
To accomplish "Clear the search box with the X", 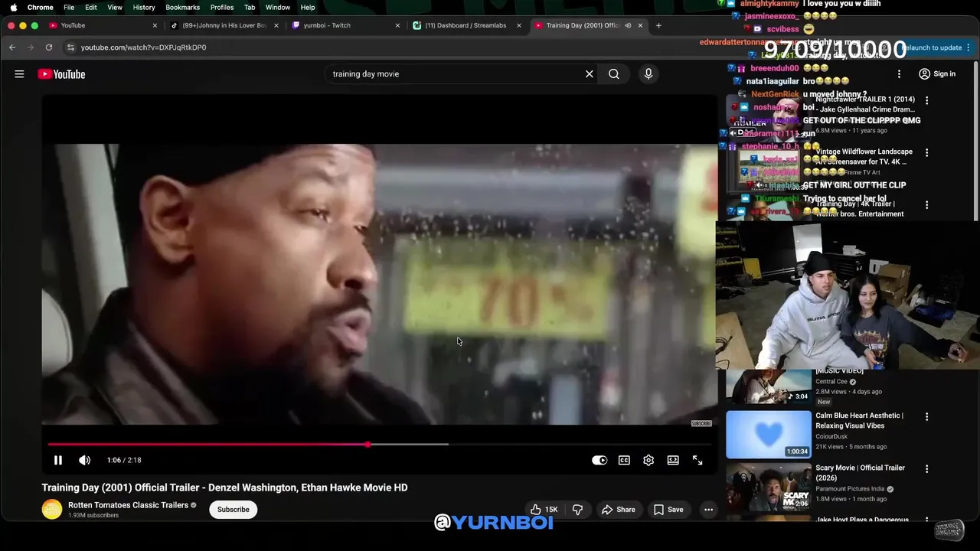I will pyautogui.click(x=590, y=74).
